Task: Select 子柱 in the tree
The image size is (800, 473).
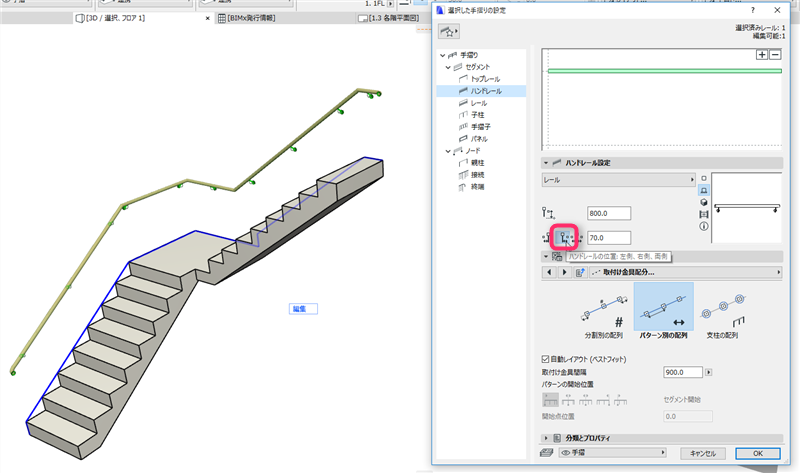Action: pos(478,115)
